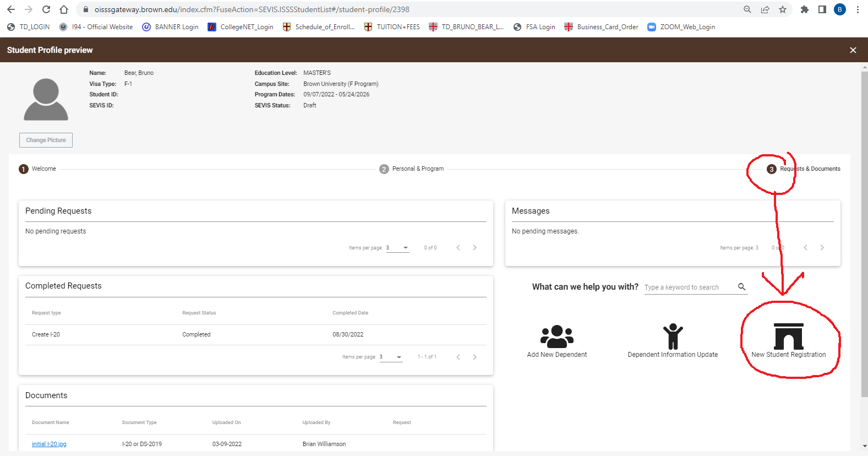
Task: Click the browser zoom magnifier icon
Action: click(x=747, y=9)
